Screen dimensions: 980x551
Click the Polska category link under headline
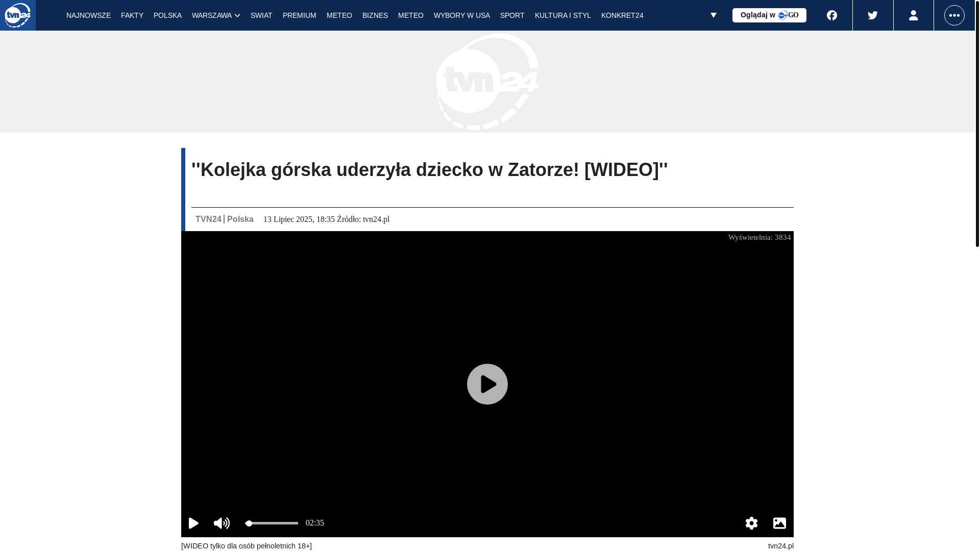point(240,219)
